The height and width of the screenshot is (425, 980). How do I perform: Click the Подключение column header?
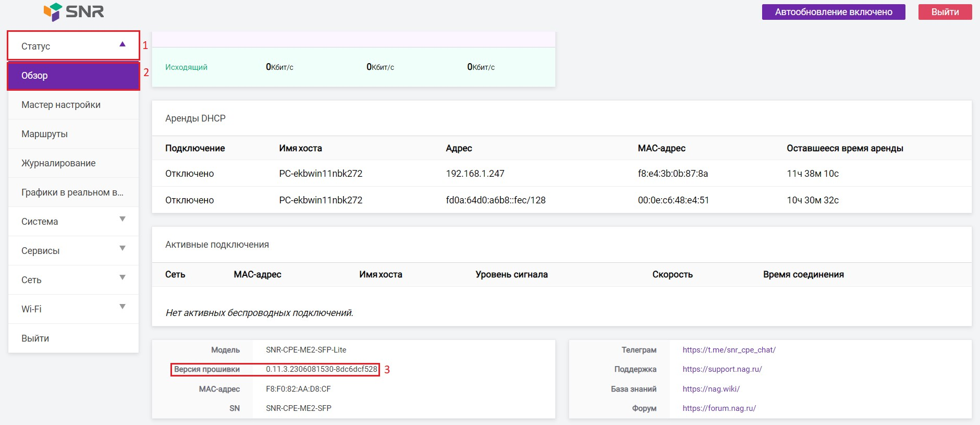195,148
